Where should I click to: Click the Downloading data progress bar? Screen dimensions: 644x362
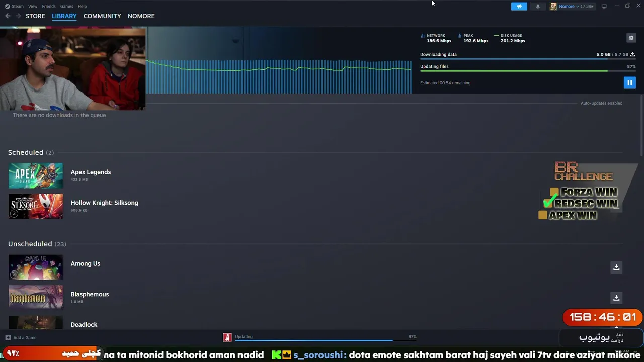528,59
